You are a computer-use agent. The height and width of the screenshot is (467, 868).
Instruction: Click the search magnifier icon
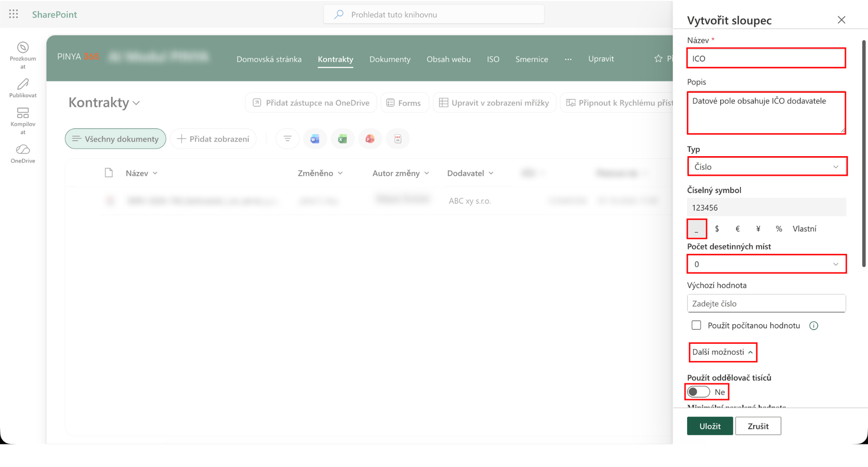click(339, 14)
